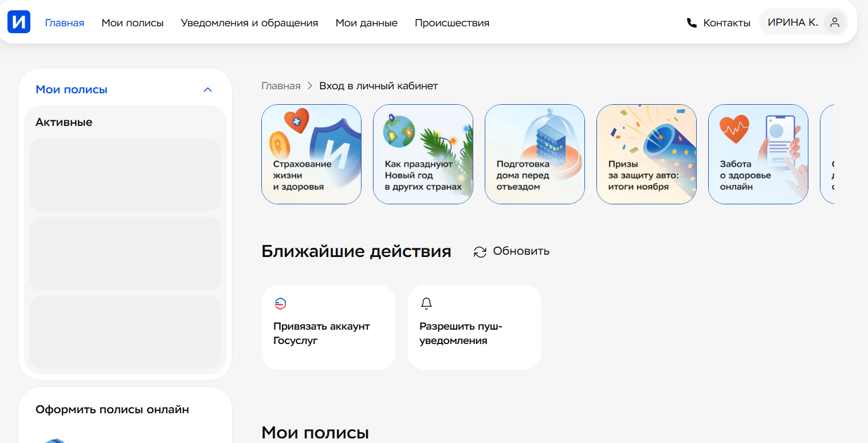The image size is (868, 443).
Task: Click the refresh icon next to Обновить
Action: tap(479, 251)
